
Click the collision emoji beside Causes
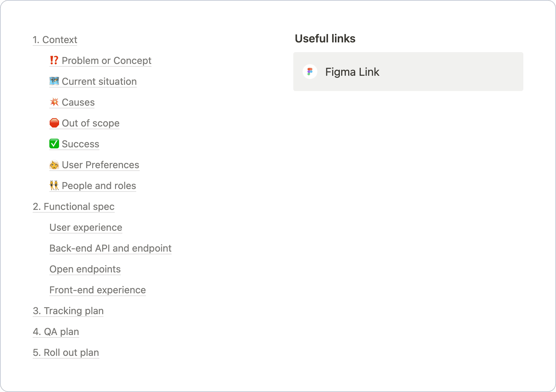click(54, 102)
